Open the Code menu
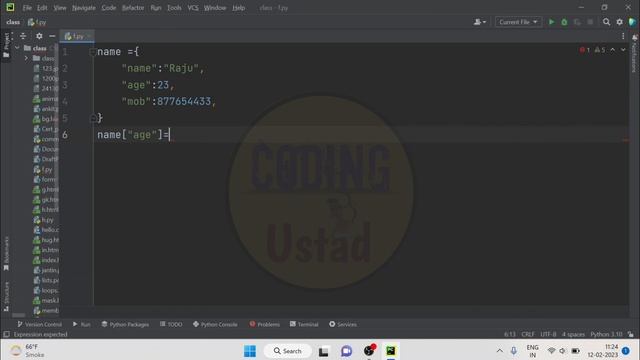The image size is (640, 360). pos(109,8)
